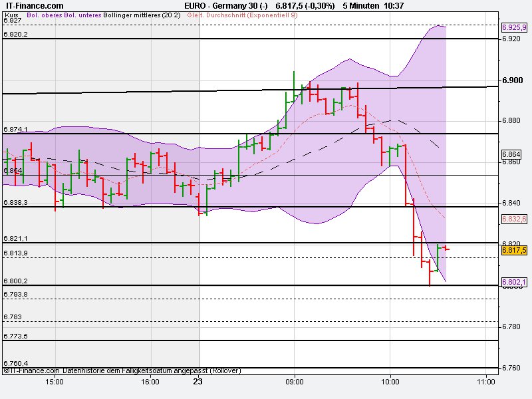Click the 6.802,1 low price label
Screen dimensions: 532x399
[513, 281]
